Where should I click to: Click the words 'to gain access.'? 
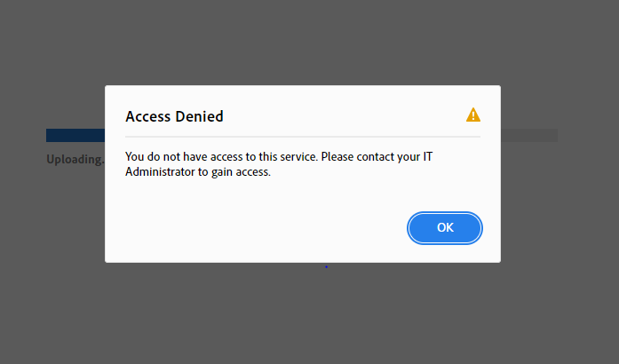[238, 172]
